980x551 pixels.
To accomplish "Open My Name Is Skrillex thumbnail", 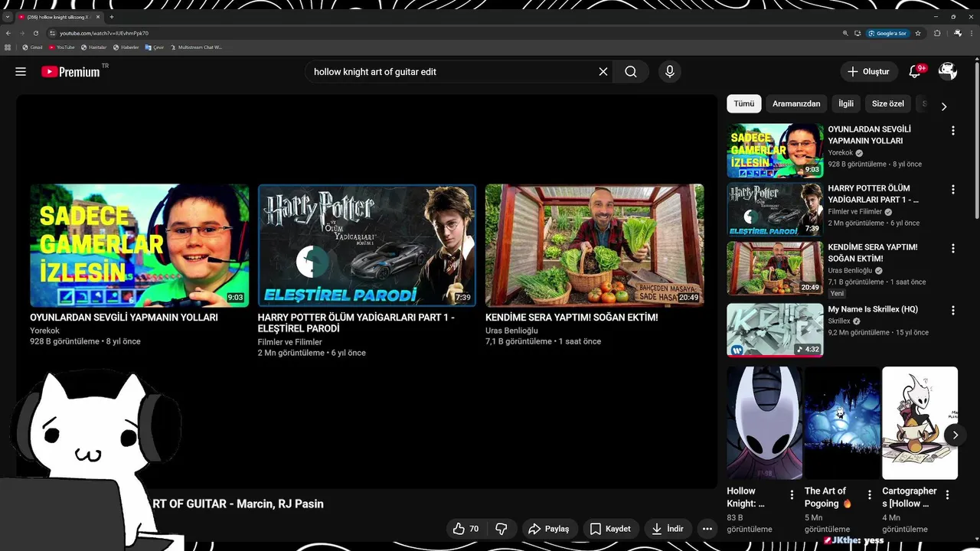I will tap(775, 330).
